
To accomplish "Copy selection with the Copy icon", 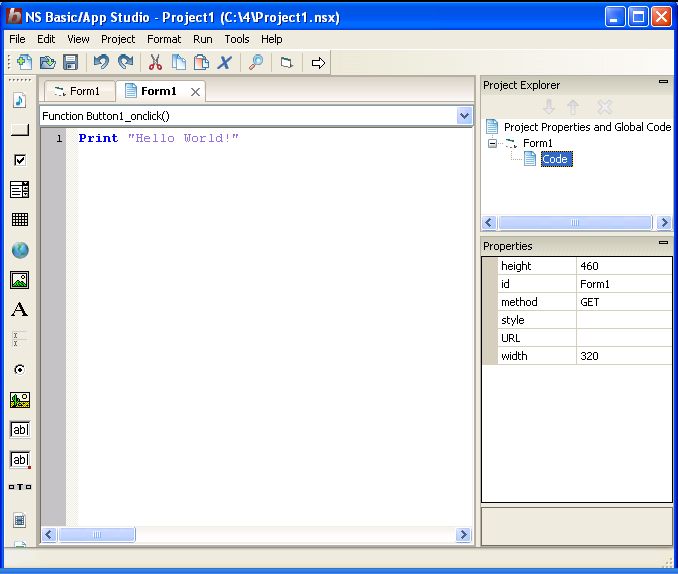I will tap(179, 62).
